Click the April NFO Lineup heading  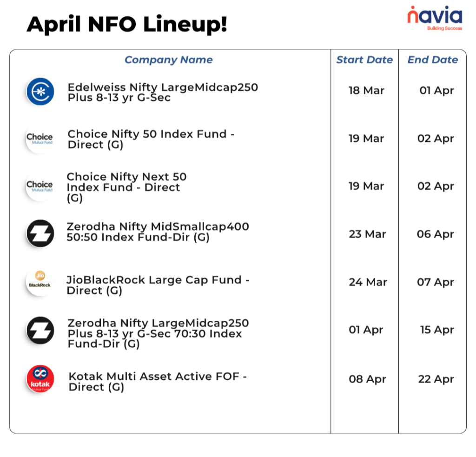[127, 24]
